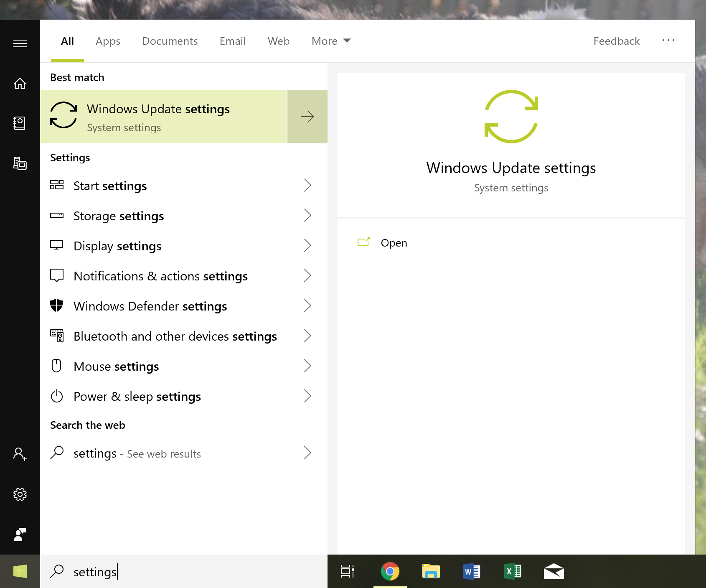Screen dimensions: 706x588
Task: Open Start settings result
Action: [184, 185]
